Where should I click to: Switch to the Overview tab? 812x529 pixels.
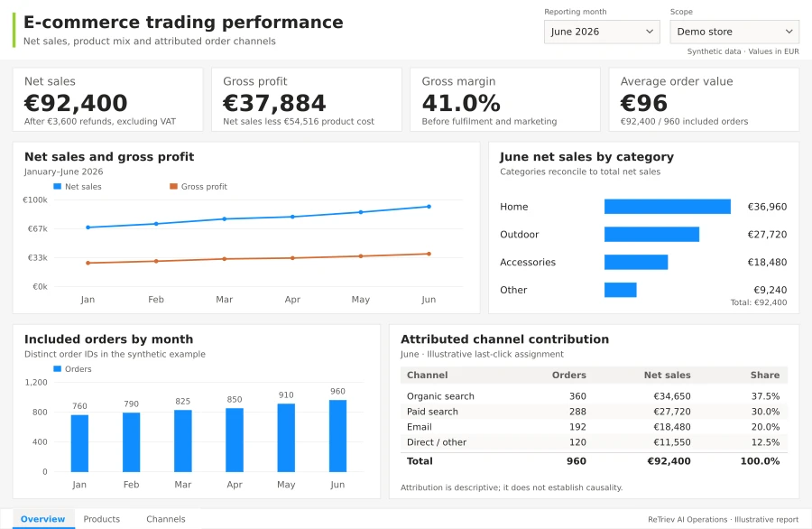[43, 519]
